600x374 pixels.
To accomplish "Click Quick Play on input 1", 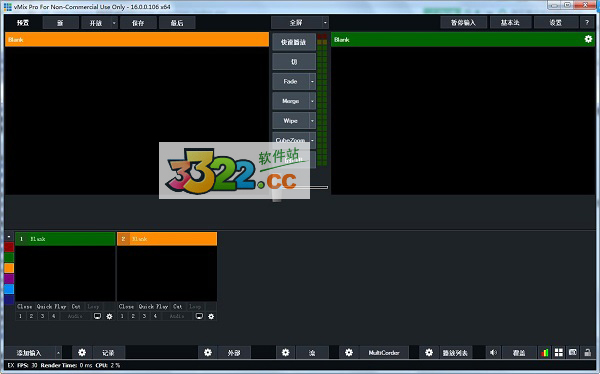I will 52,306.
